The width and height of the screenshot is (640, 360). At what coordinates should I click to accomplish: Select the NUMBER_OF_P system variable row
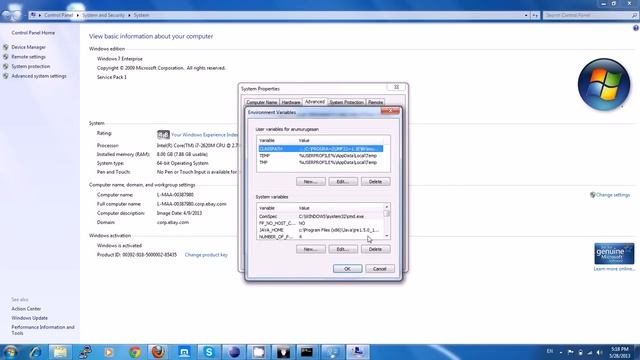(x=320, y=237)
